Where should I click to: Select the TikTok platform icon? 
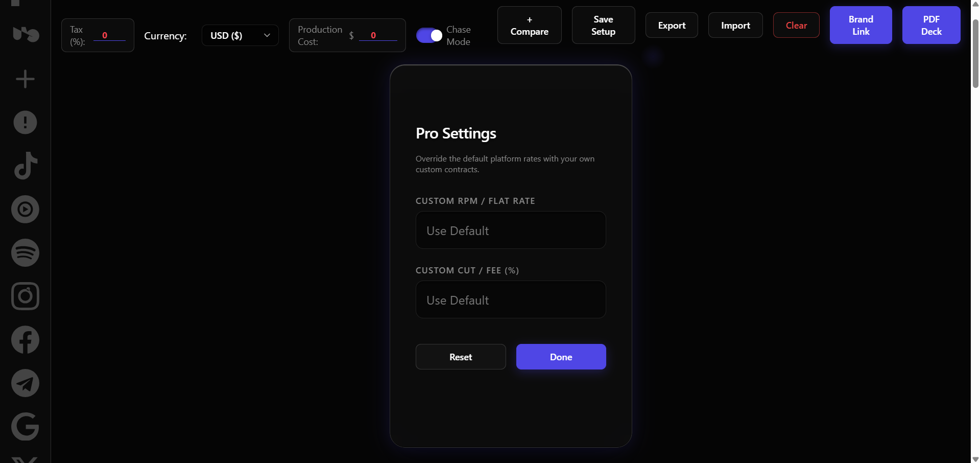tap(25, 166)
